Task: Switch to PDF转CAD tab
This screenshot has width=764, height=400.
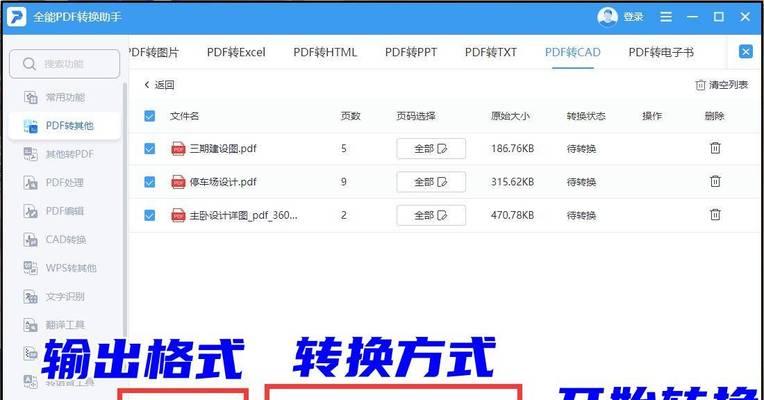Action: [573, 52]
